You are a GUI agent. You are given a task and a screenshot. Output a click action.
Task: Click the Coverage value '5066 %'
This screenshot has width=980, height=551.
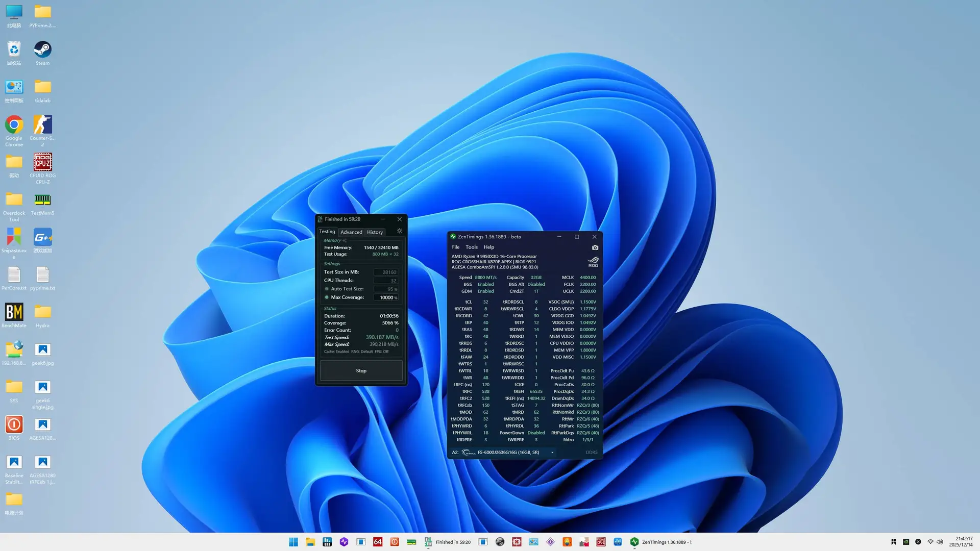(x=390, y=323)
